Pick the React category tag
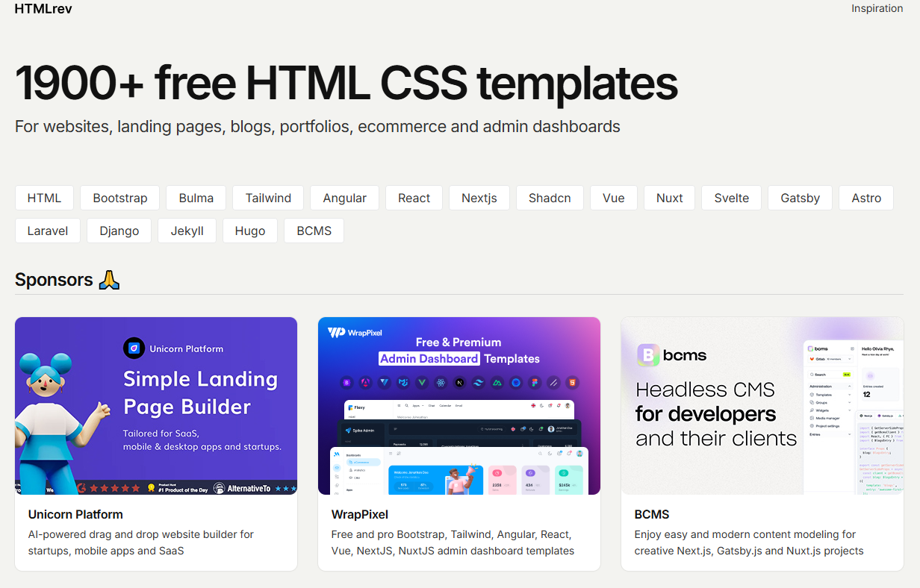 click(x=414, y=198)
